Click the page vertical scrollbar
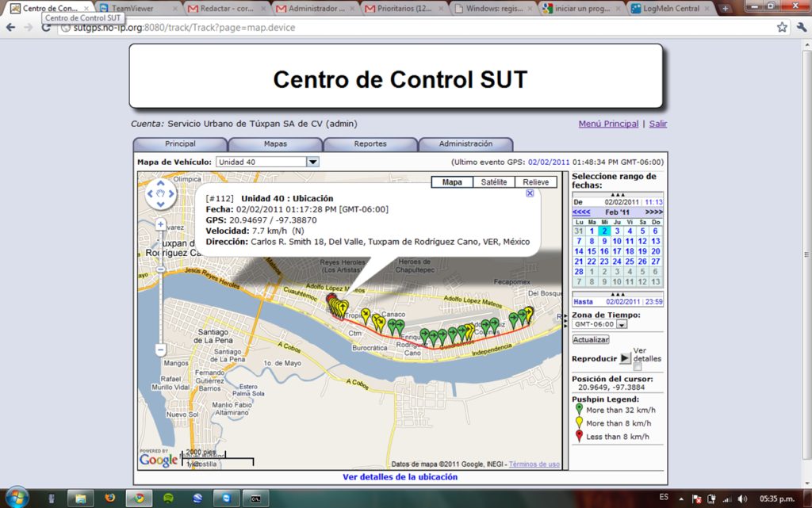This screenshot has height=508, width=812. tap(806, 254)
